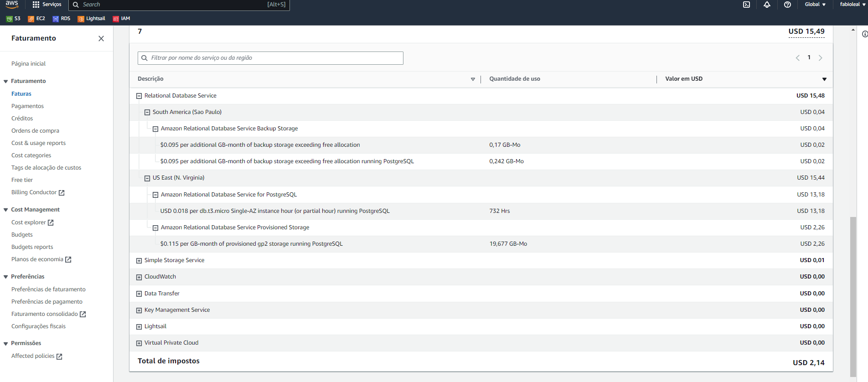The height and width of the screenshot is (382, 868).
Task: Collapse Cost Management sidebar section
Action: (6, 210)
